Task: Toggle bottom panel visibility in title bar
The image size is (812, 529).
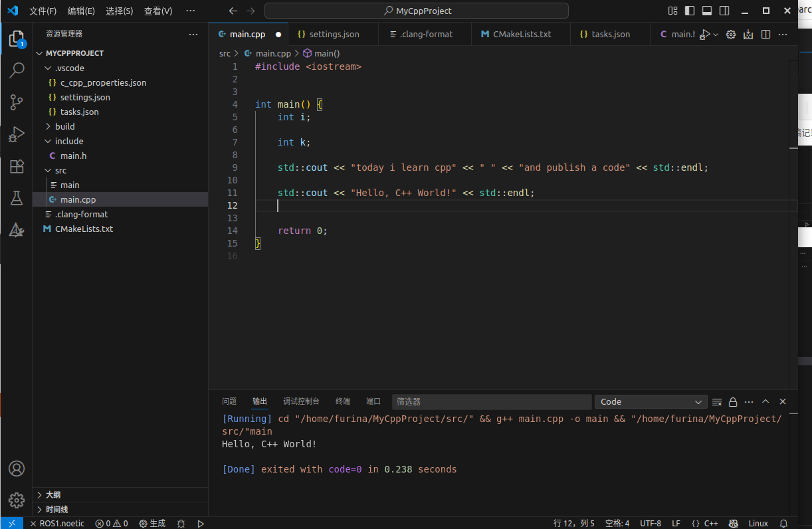Action: pos(707,11)
